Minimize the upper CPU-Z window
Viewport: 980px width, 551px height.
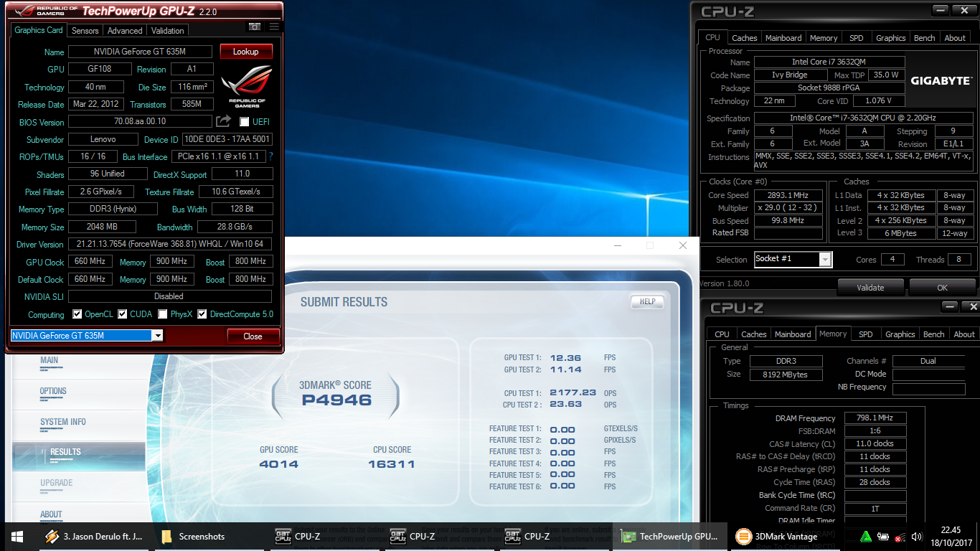click(x=941, y=10)
